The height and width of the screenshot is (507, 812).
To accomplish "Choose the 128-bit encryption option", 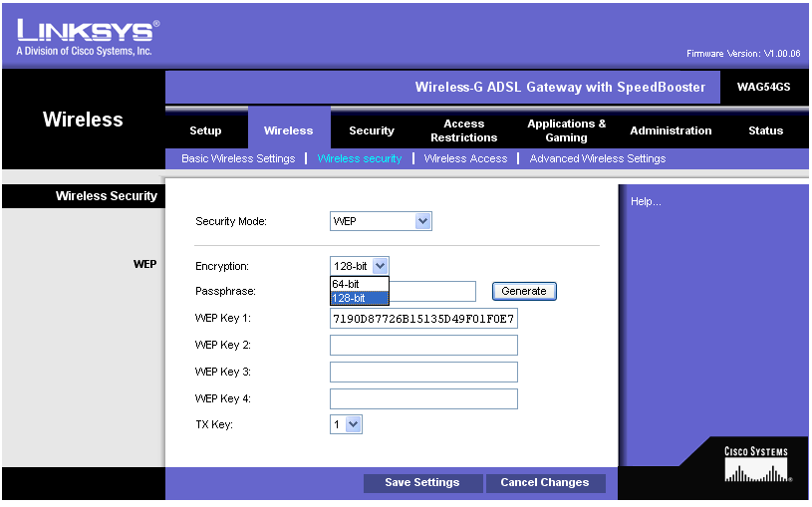I will pos(360,298).
